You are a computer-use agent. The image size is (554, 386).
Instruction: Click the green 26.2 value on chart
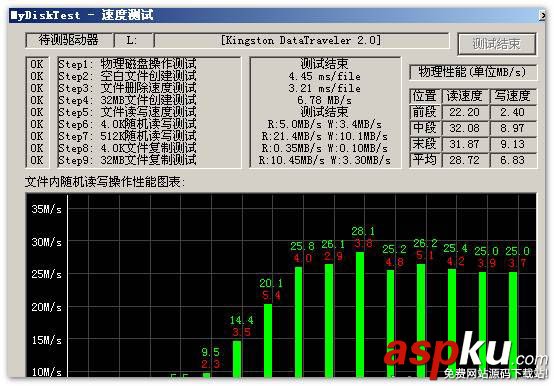[x=425, y=243]
